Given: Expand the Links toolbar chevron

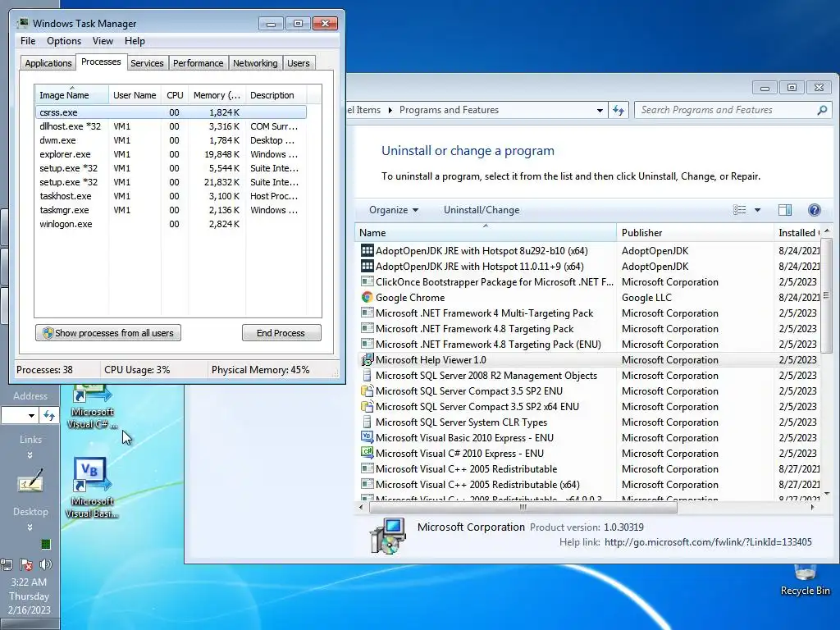Looking at the screenshot, I should [30, 454].
